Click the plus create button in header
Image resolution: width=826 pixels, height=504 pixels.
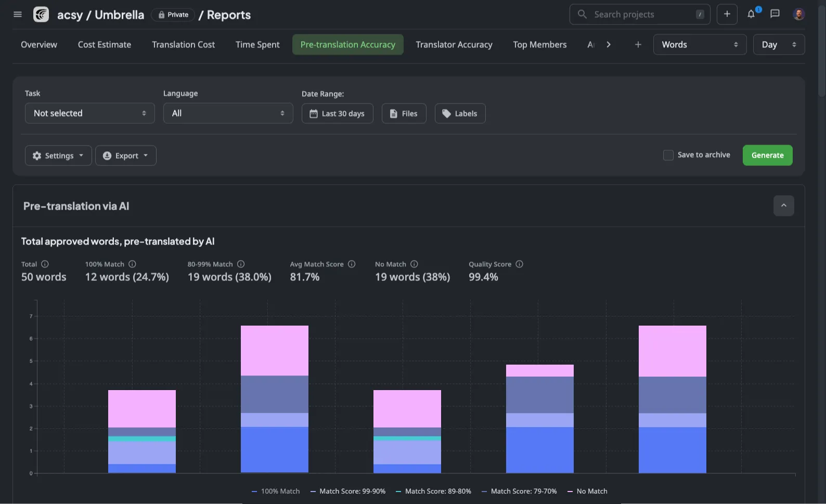727,14
